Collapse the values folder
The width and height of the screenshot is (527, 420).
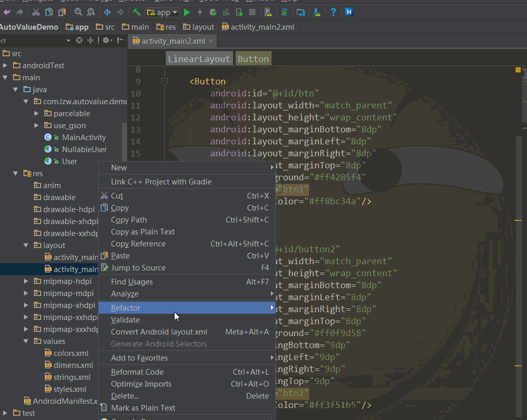(26, 341)
